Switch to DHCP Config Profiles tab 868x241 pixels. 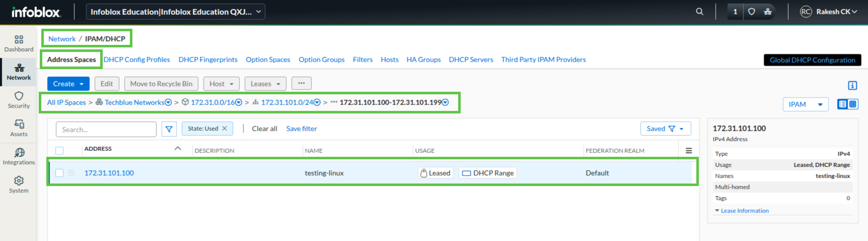(137, 59)
